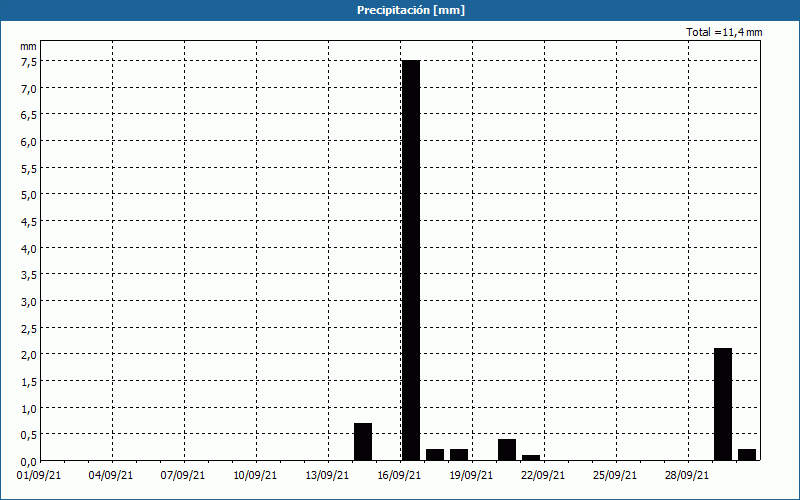
Task: Click the y-axis value 5,5
Action: pyautogui.click(x=29, y=168)
